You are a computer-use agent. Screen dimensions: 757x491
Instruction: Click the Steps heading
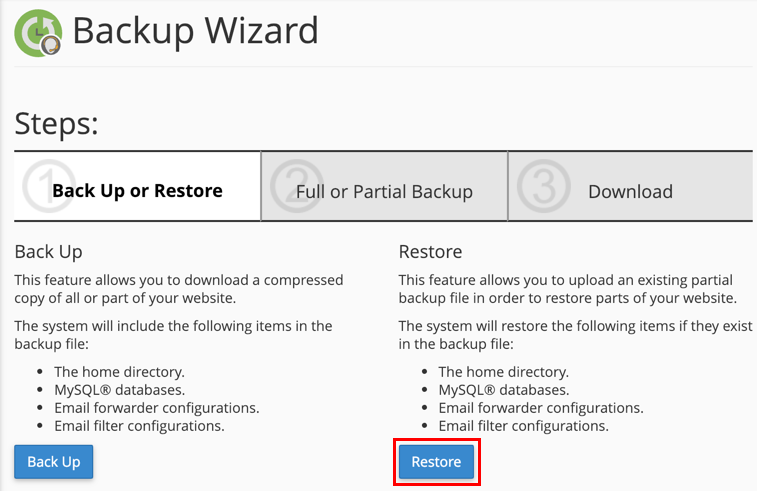[56, 124]
